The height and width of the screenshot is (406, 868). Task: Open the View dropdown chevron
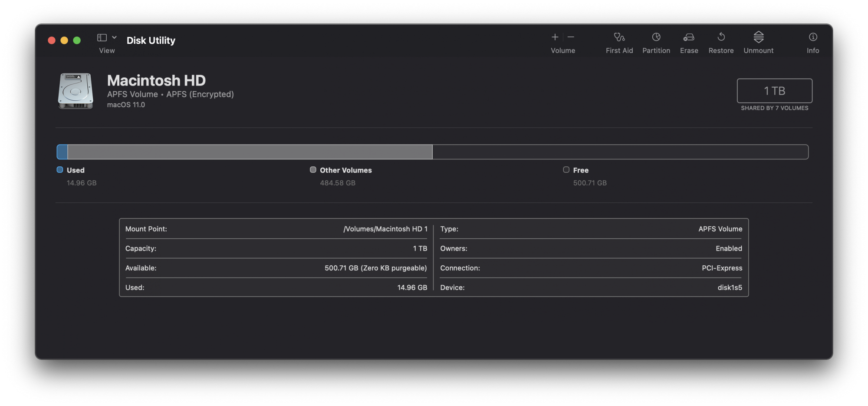(114, 38)
